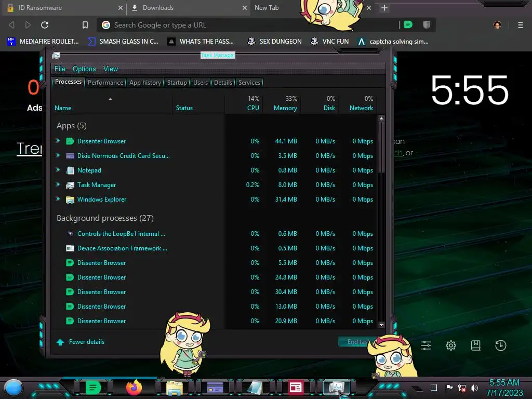The image size is (532, 399).
Task: Close the ID Ransomware tab
Action: [120, 8]
